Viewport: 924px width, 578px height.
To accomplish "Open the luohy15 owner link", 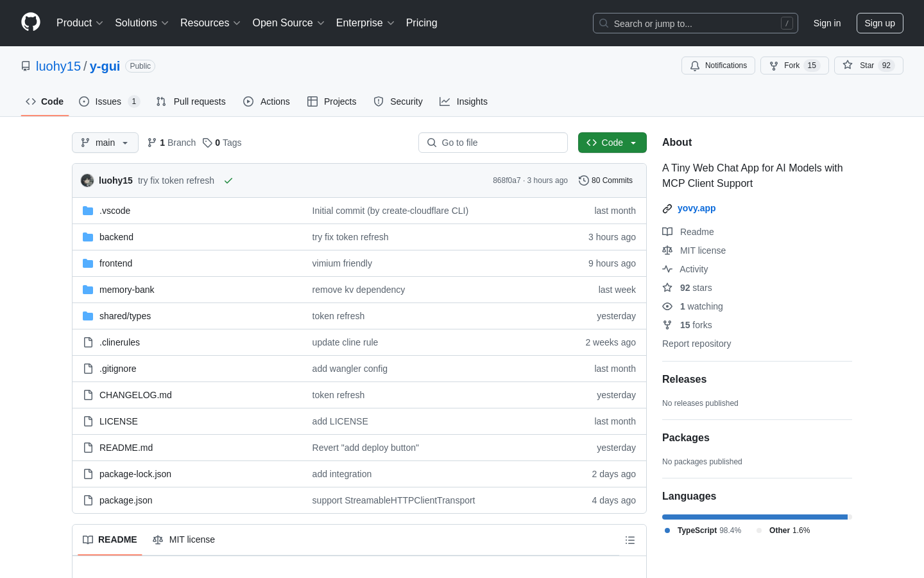I will coord(58,66).
